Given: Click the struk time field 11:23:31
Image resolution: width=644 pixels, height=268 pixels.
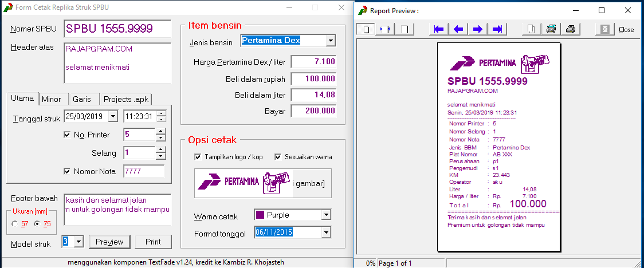Looking at the screenshot, I should (x=140, y=117).
